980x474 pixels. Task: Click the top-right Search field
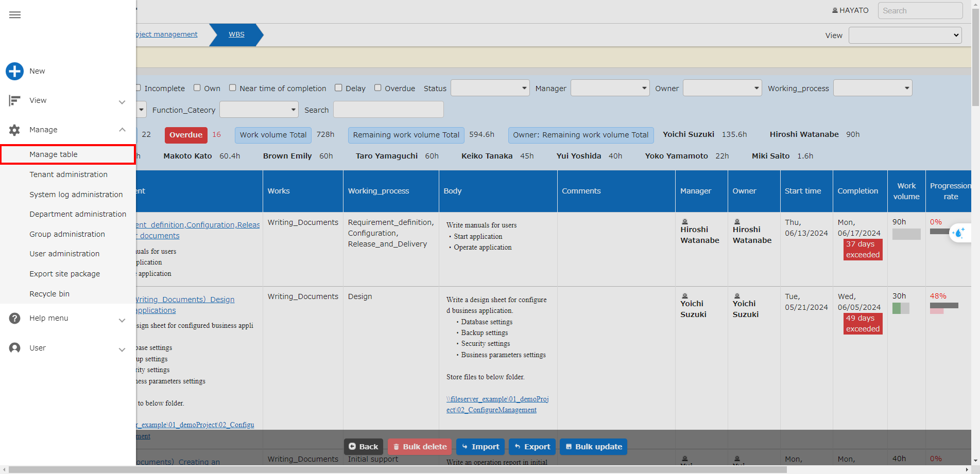pyautogui.click(x=920, y=11)
